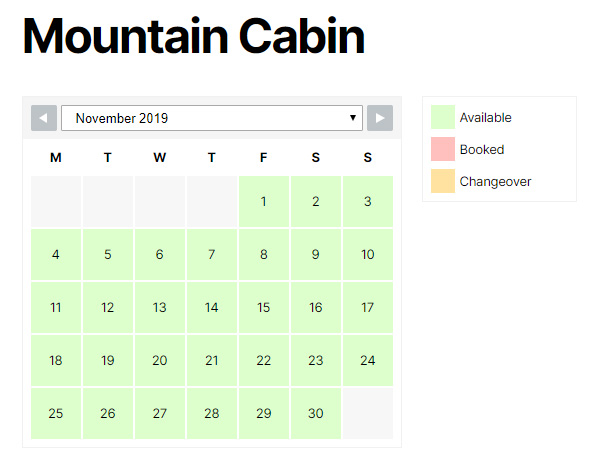609x460 pixels.
Task: Pick November 21 date cell
Action: [x=212, y=361]
